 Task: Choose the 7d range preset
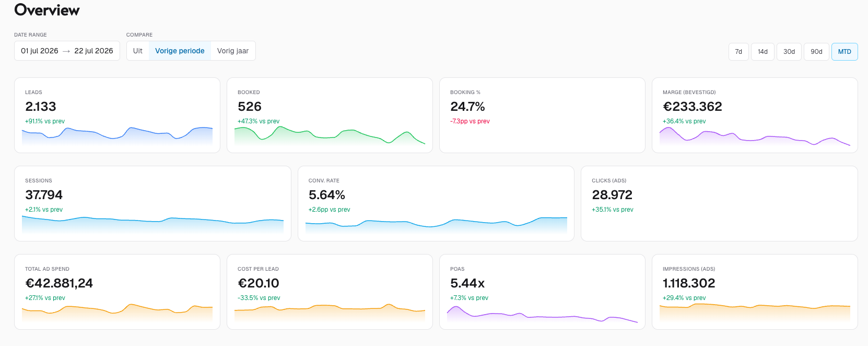(x=738, y=52)
